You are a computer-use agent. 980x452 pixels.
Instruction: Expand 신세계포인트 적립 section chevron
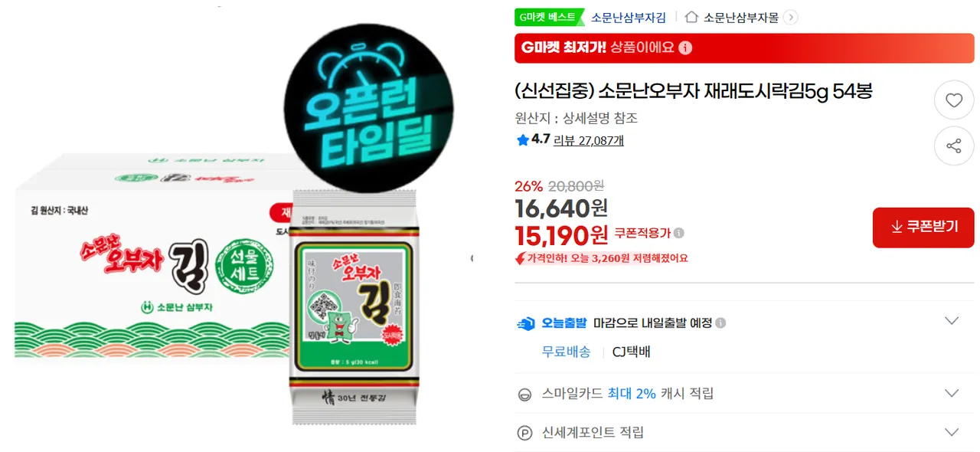click(952, 432)
